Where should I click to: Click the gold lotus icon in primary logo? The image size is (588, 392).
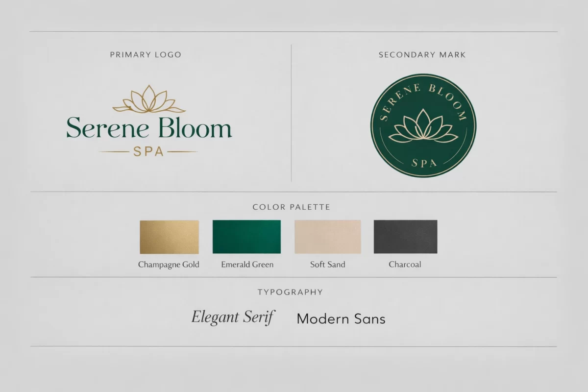point(148,99)
